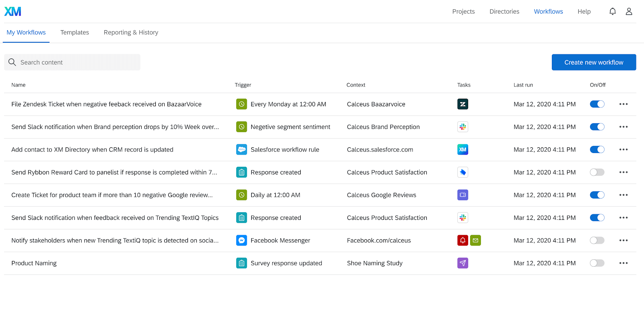Open Notify stakeholders Trending TextiQ workflow
The width and height of the screenshot is (644, 323).
click(115, 240)
